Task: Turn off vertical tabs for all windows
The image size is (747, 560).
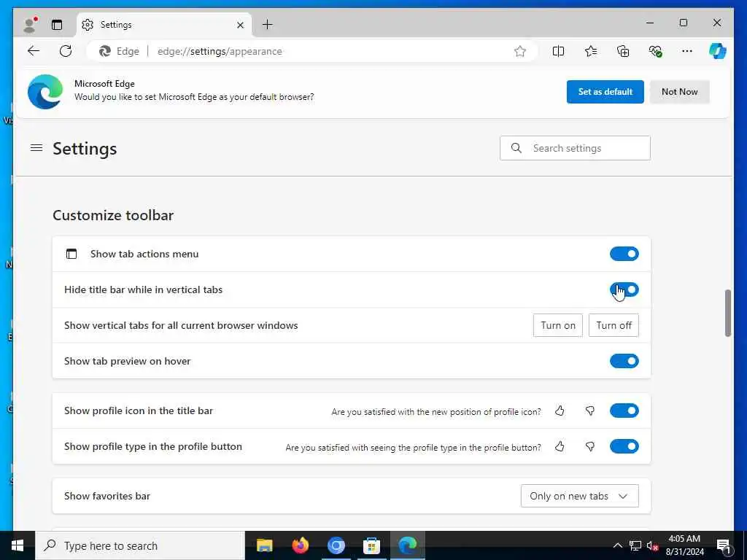Action: click(x=614, y=325)
